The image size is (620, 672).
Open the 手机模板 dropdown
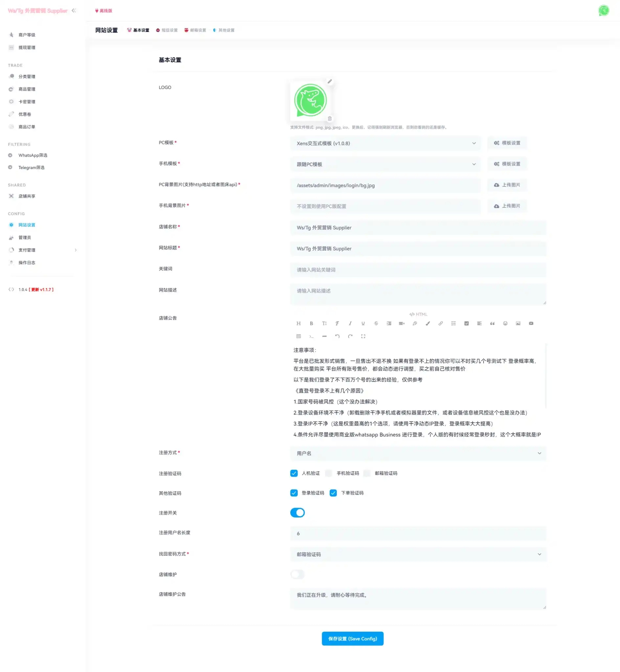(386, 164)
